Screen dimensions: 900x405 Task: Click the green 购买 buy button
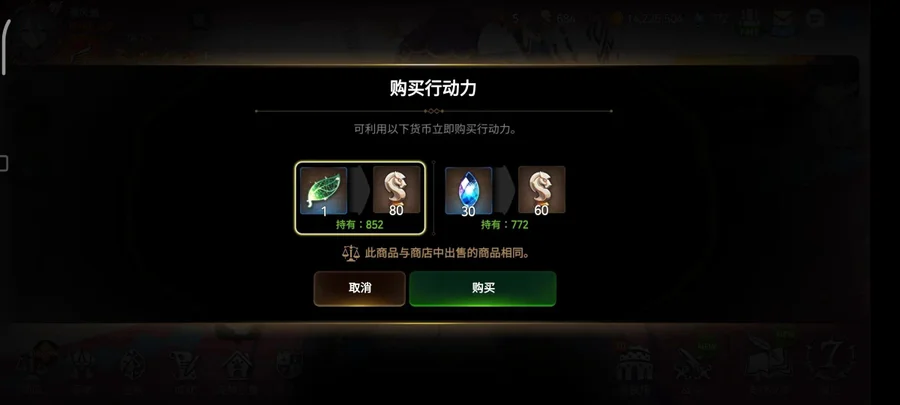483,289
